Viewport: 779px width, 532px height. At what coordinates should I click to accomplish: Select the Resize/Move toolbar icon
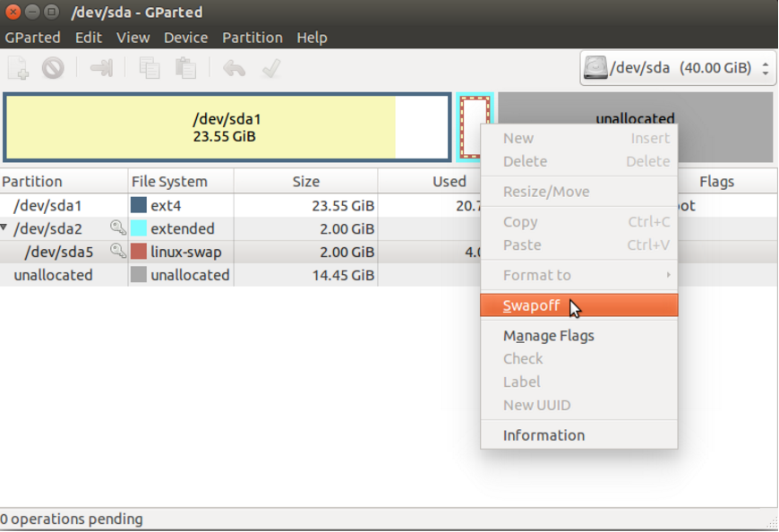pyautogui.click(x=101, y=67)
